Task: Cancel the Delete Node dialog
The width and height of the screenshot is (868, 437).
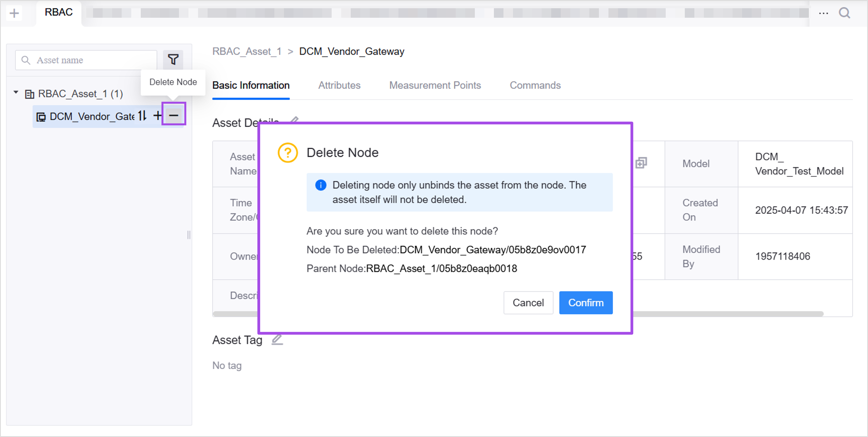Action: tap(528, 302)
